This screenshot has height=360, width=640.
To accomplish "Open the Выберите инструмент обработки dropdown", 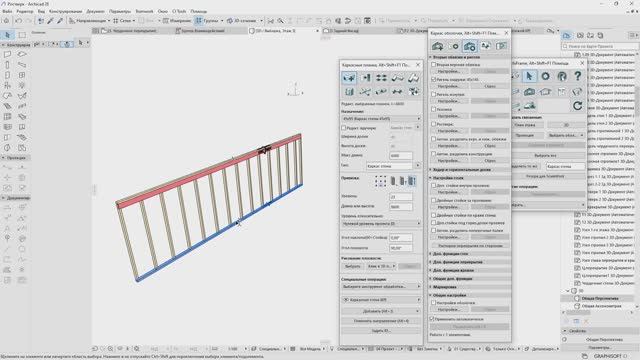I will coord(381,287).
